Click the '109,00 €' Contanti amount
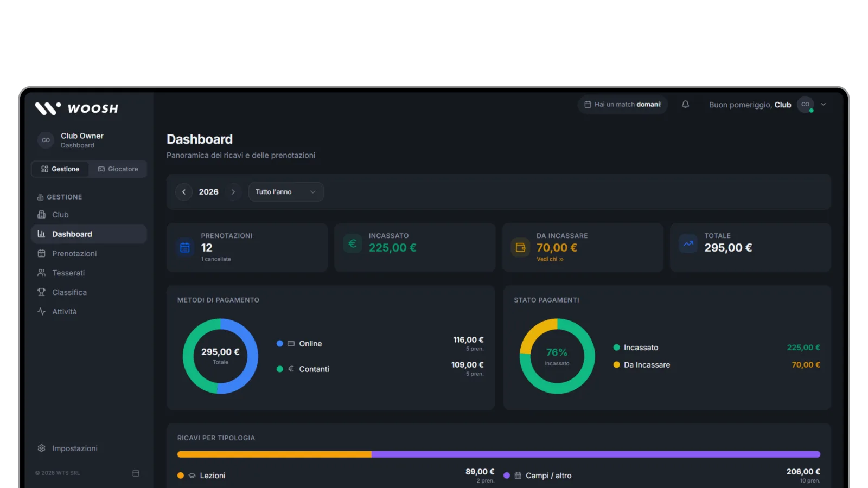 tap(467, 365)
